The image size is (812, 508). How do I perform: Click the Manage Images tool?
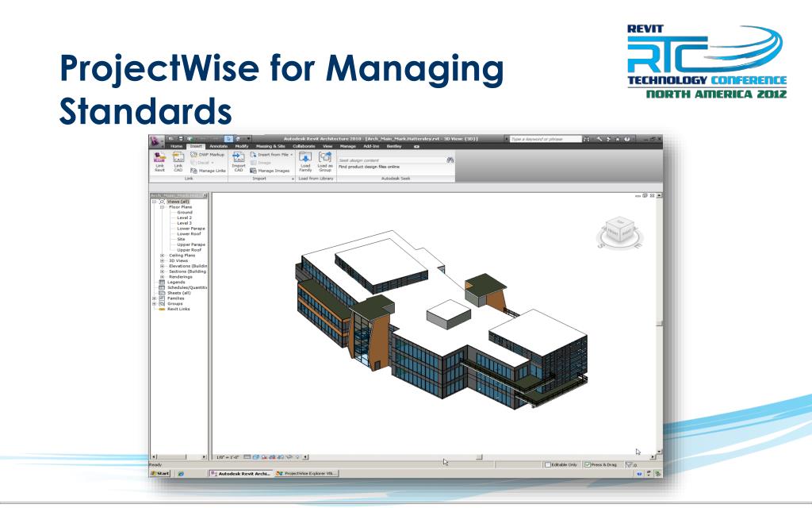point(270,171)
